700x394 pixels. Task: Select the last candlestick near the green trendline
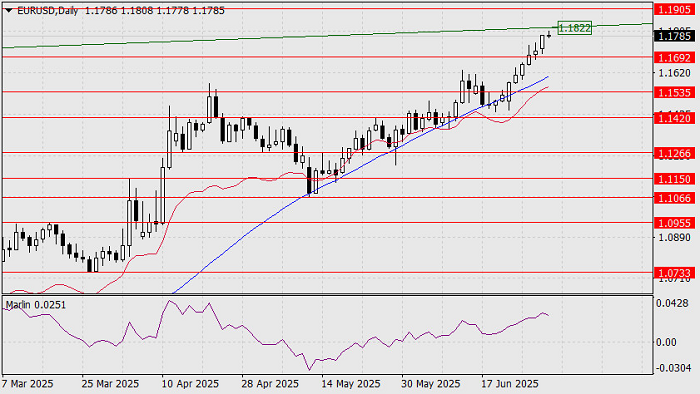pyautogui.click(x=549, y=34)
